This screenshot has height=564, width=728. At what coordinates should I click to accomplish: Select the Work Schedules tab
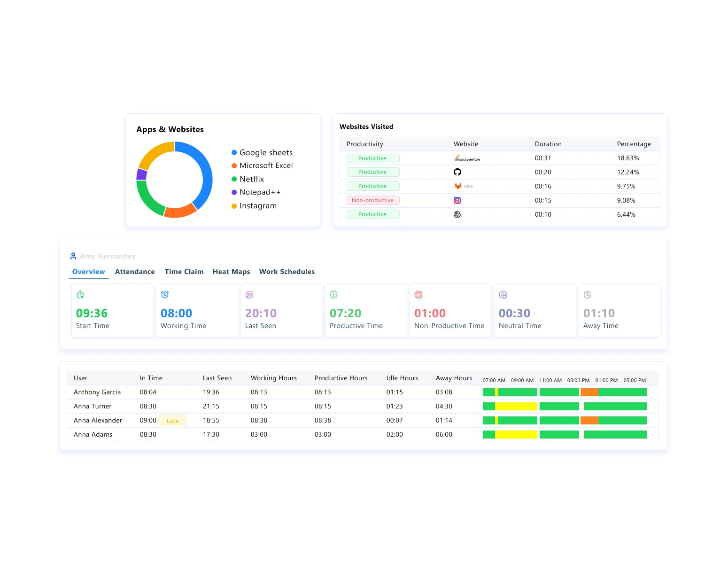point(287,272)
